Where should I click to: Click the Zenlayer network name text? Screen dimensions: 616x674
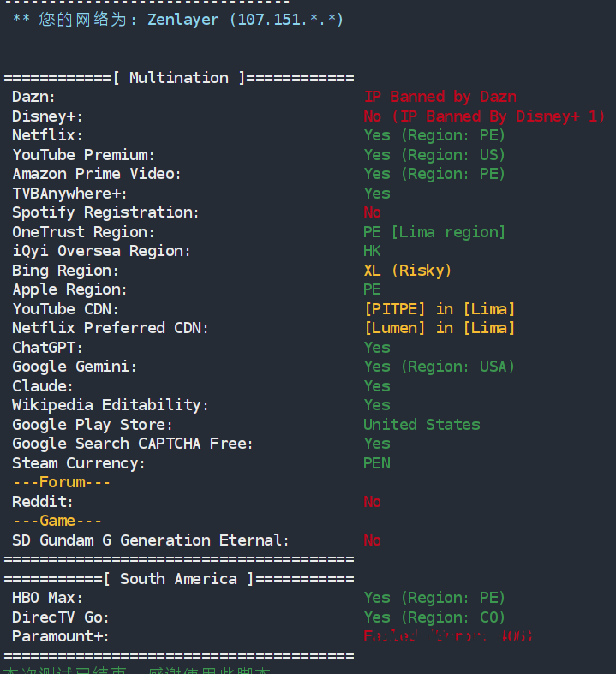[182, 19]
